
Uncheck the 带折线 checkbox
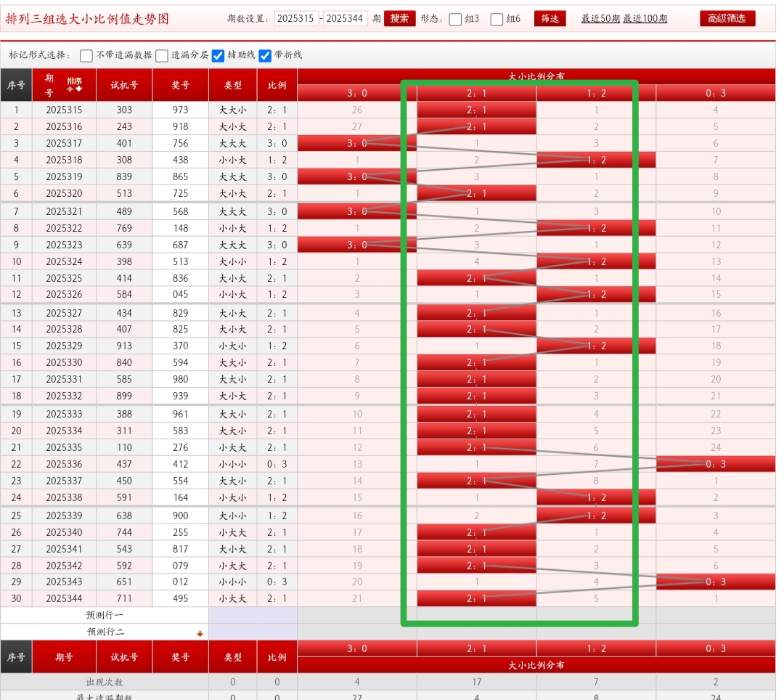[265, 55]
